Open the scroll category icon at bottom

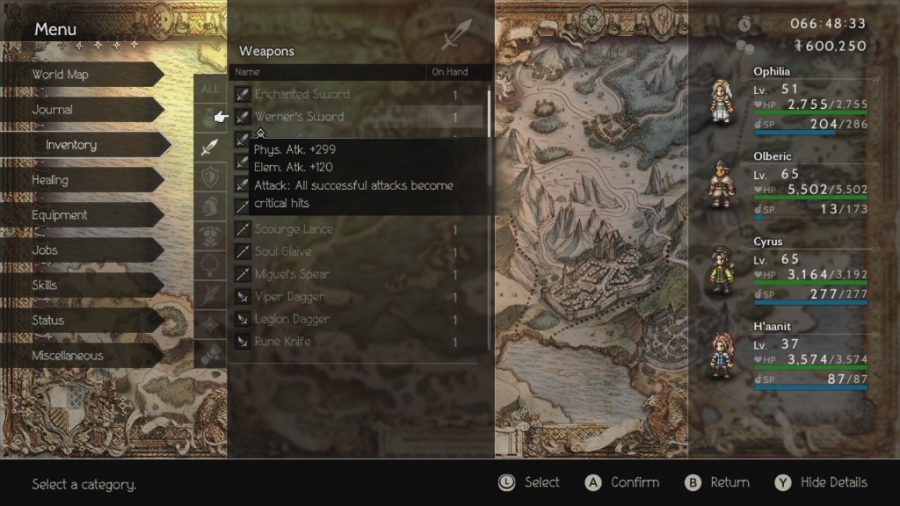(210, 353)
